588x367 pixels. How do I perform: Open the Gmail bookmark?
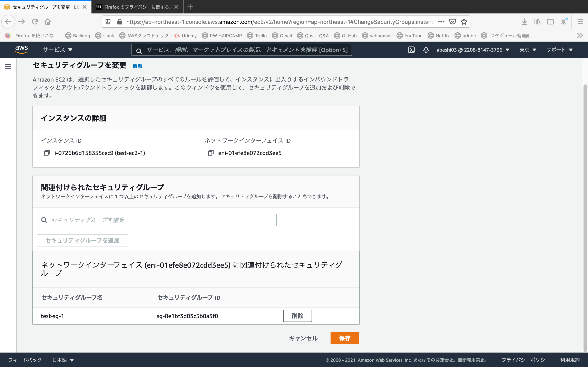pyautogui.click(x=282, y=35)
